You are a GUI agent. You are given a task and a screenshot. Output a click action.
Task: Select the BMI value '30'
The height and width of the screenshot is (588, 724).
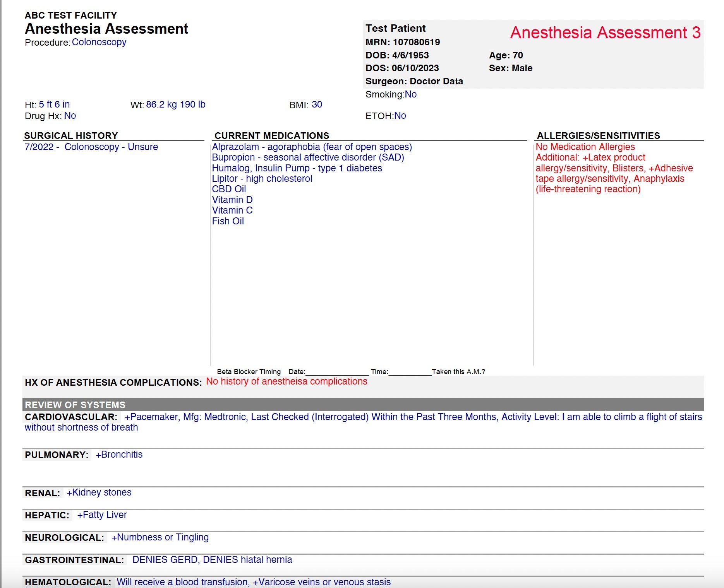pos(317,104)
